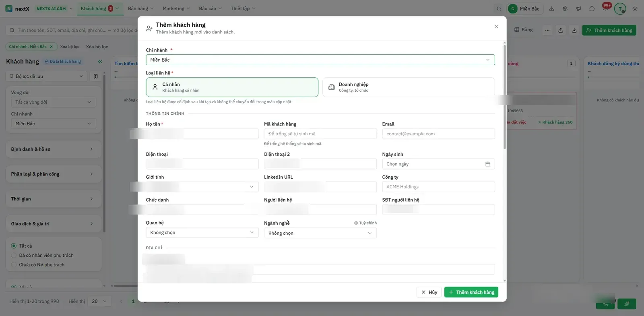Click the upload export icon beside Bảng
The height and width of the screenshot is (316, 644).
coord(561,30)
